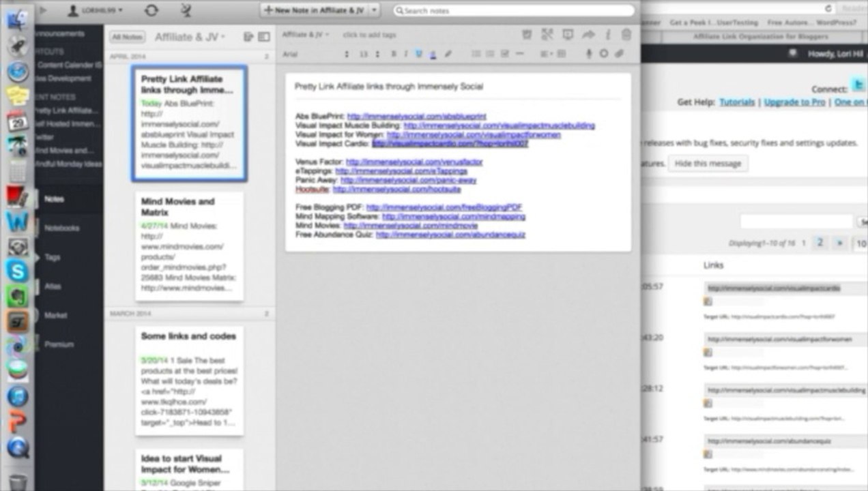The height and width of the screenshot is (491, 868).
Task: Click the presentation mode icon
Action: click(568, 35)
